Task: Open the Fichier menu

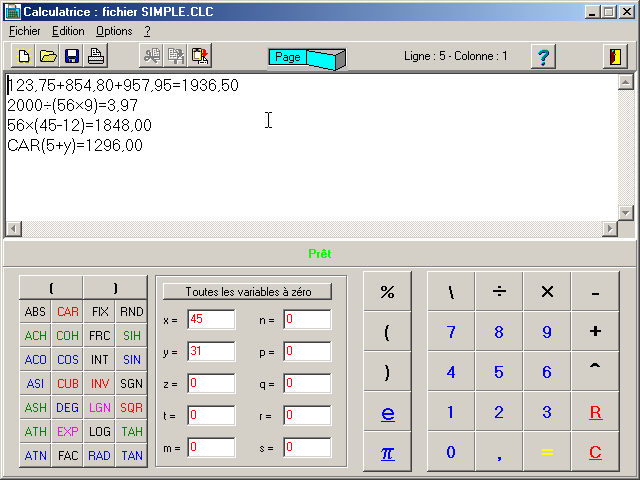Action: tap(24, 31)
